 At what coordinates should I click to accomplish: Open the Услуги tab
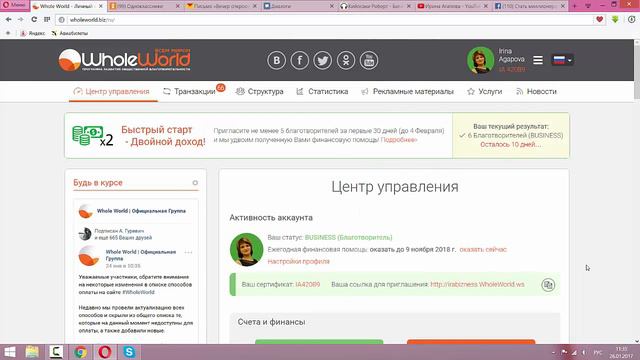[484, 91]
